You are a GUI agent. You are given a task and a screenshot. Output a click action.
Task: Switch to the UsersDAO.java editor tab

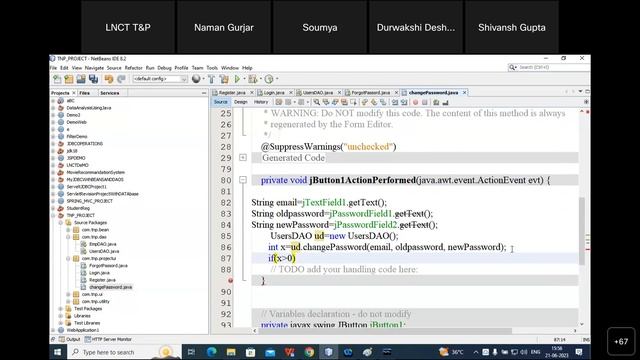(x=318, y=93)
